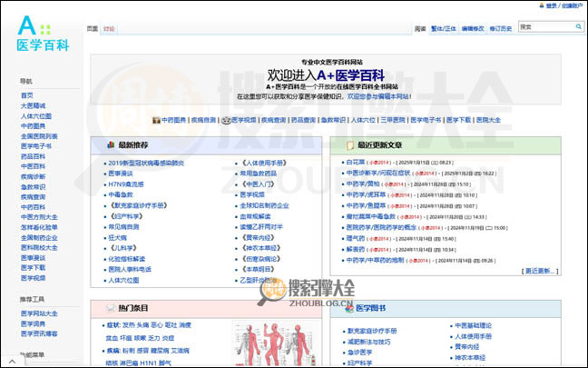Viewport: 588px width, 368px height.
Task: Click the chart icon beside 最新推荐
Action: tap(111, 145)
